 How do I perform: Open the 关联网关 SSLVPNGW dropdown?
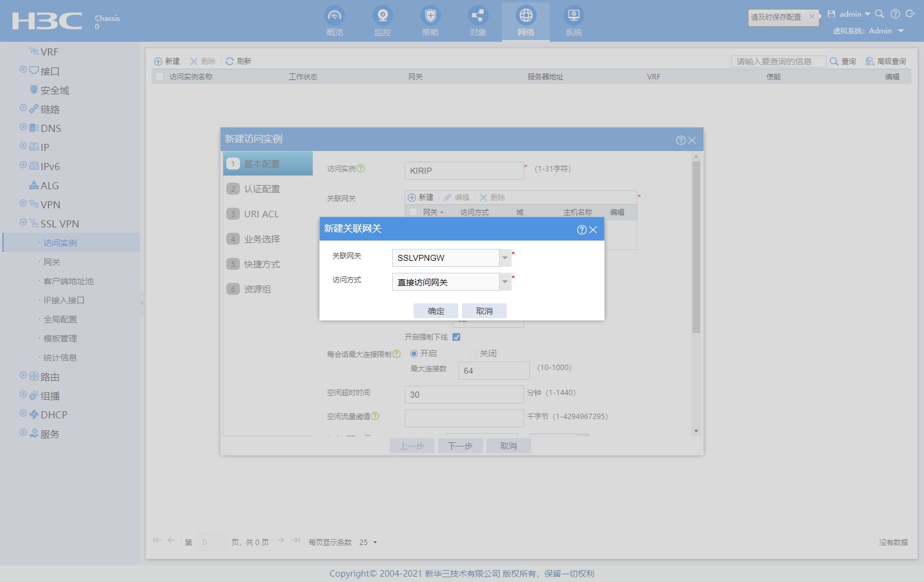[505, 258]
